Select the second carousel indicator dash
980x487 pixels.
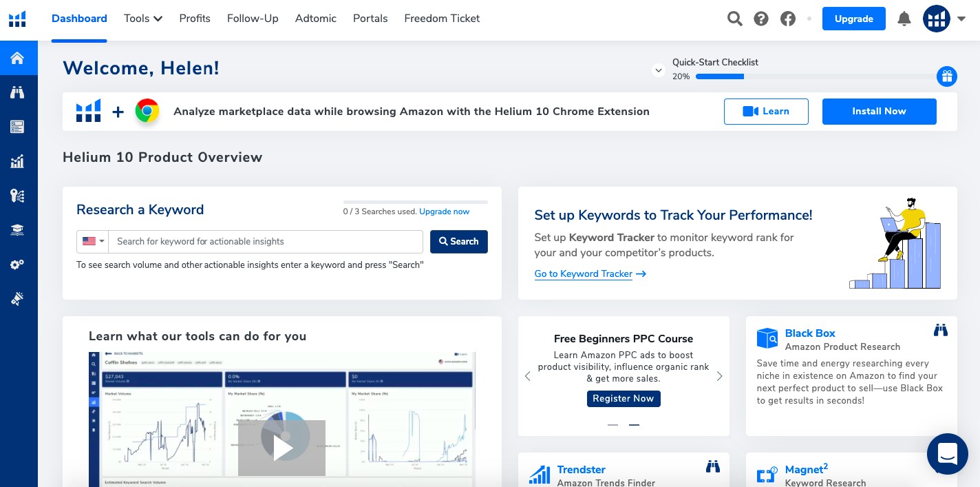(x=635, y=425)
